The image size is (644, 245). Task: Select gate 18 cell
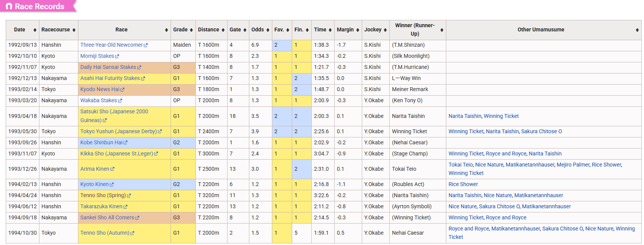(x=238, y=116)
